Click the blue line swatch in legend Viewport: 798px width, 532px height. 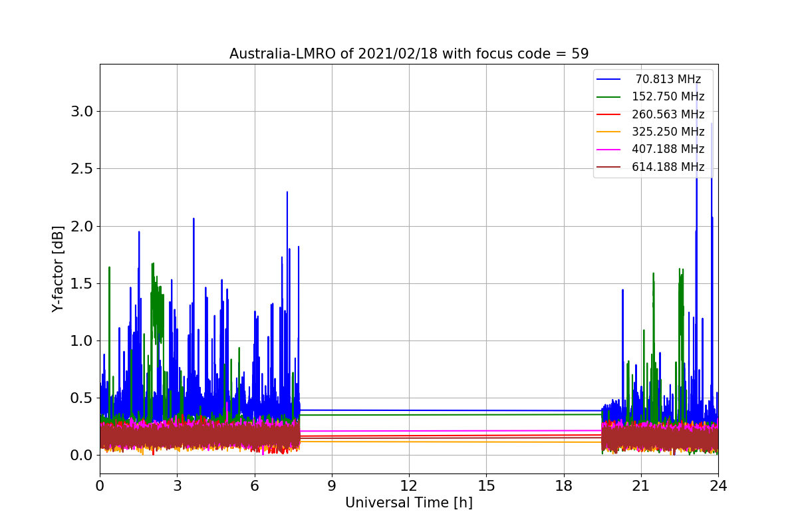coord(608,80)
